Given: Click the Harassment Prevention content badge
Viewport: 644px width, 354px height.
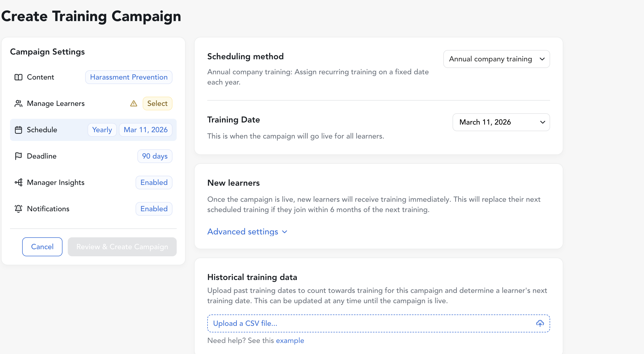Looking at the screenshot, I should click(129, 77).
